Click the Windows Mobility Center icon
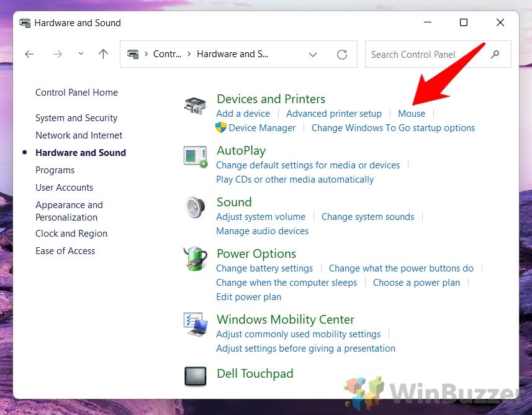532x415 pixels. (x=196, y=325)
